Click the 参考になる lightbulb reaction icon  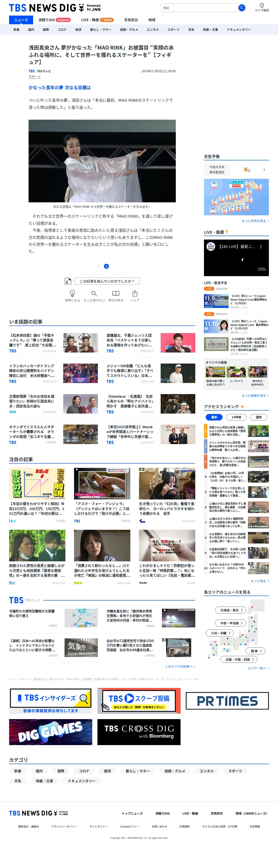pos(73,293)
